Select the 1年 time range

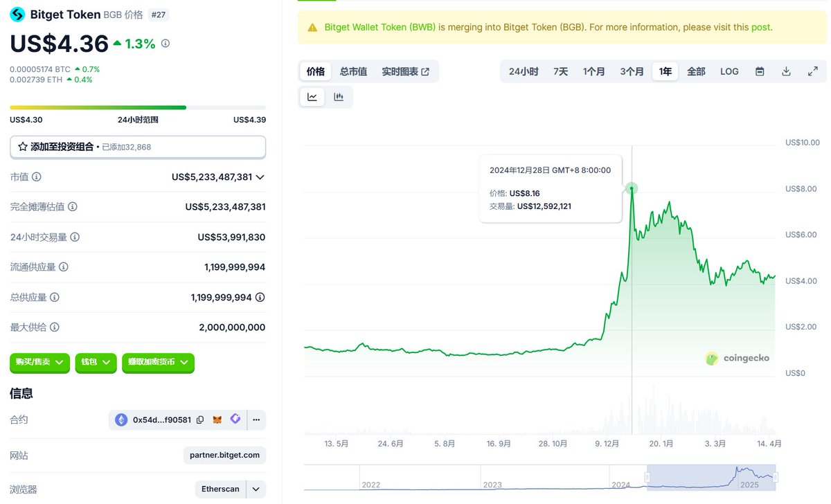(x=665, y=71)
